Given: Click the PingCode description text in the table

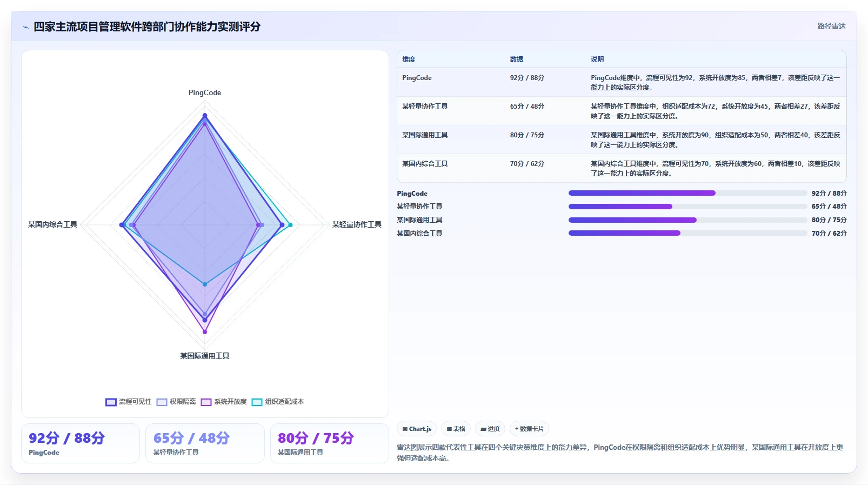Looking at the screenshot, I should tap(716, 83).
